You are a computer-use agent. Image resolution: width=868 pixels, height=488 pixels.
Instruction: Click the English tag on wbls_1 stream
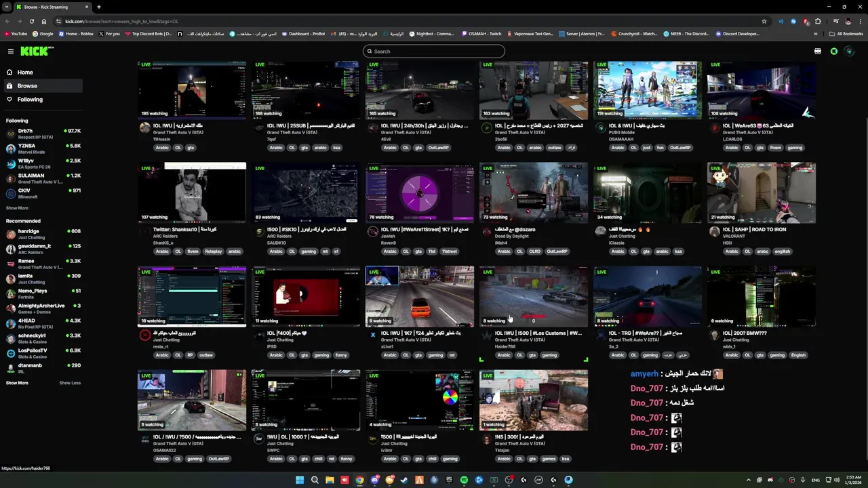(799, 355)
